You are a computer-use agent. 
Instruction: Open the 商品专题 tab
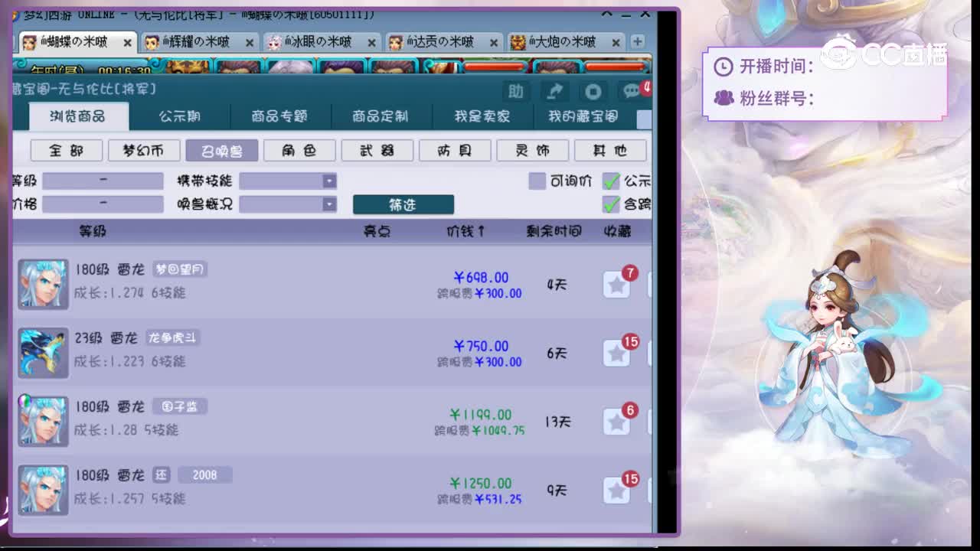coord(279,116)
